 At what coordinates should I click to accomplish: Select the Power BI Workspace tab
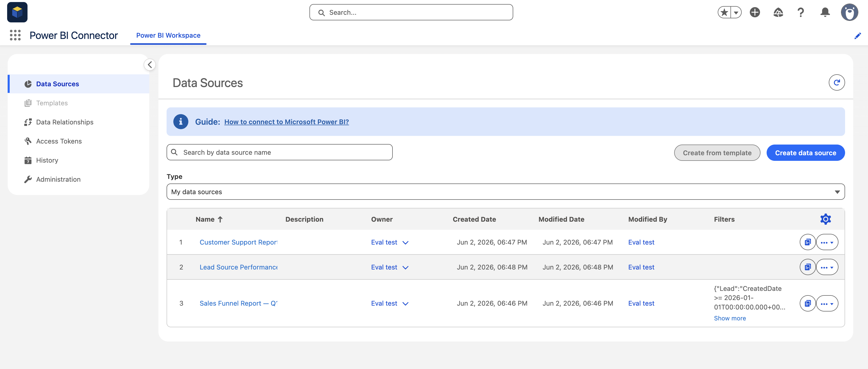tap(168, 35)
